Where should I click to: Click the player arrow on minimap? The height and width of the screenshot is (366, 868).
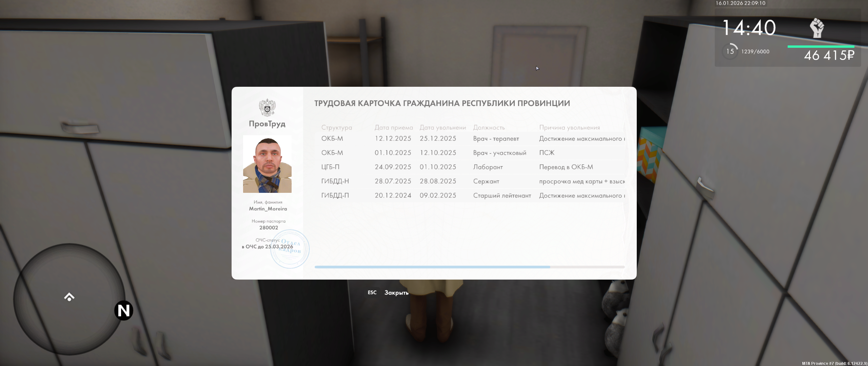click(69, 297)
